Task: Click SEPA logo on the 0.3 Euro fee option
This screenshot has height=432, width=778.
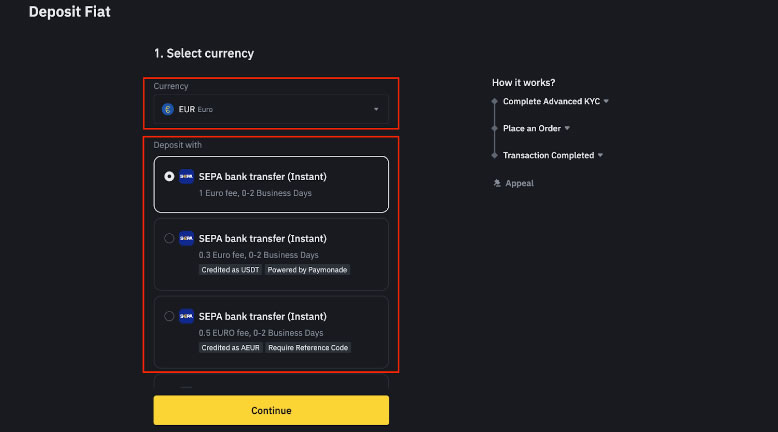Action: click(186, 239)
